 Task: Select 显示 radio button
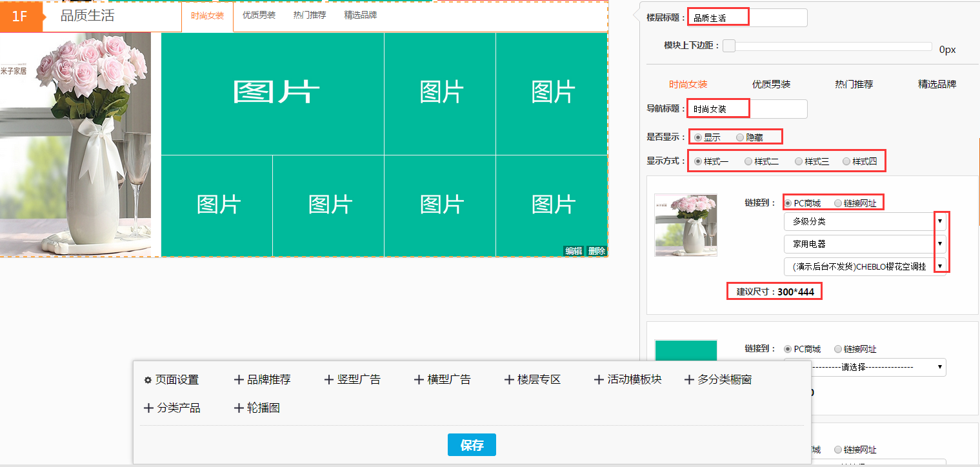[698, 137]
